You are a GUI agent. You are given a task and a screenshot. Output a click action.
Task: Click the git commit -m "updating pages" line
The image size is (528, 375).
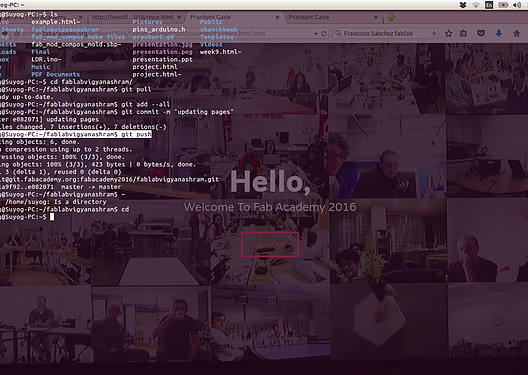117,112
